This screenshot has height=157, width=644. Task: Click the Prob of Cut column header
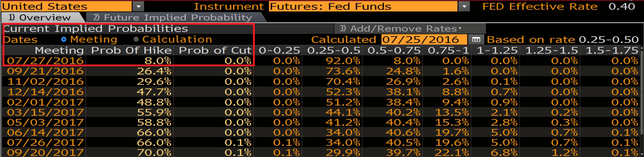click(x=215, y=50)
